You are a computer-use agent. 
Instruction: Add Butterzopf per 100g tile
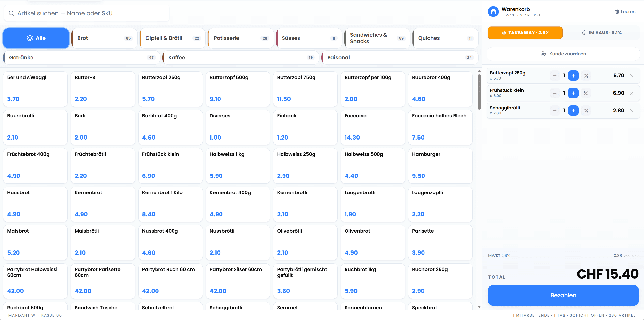click(x=373, y=89)
